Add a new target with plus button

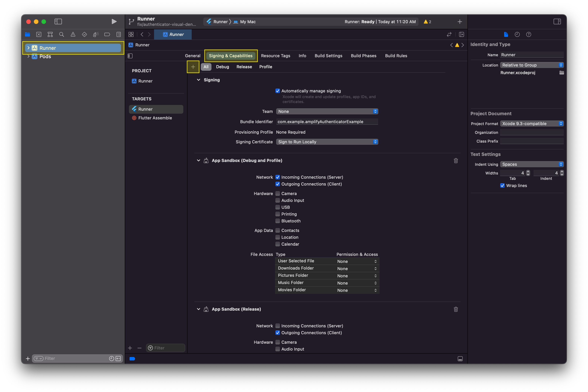click(130, 348)
